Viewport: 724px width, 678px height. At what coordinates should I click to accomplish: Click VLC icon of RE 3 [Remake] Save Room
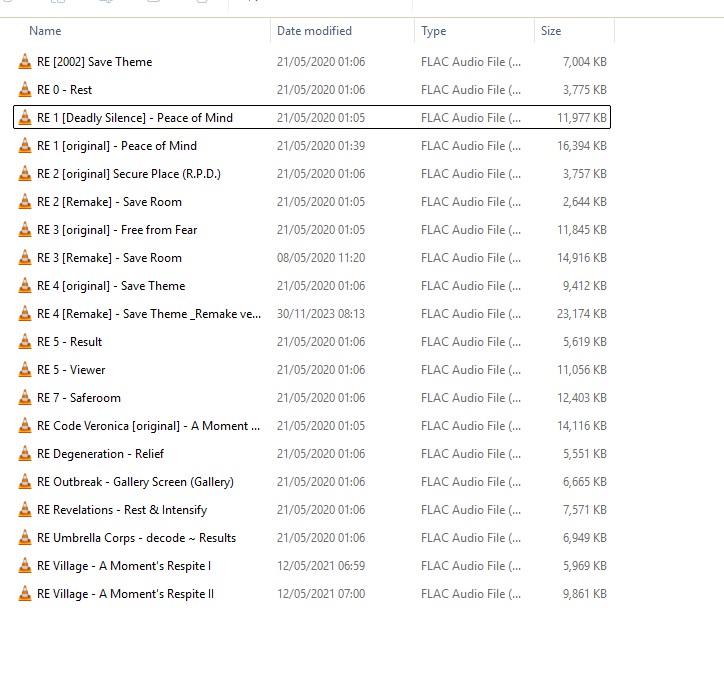(x=24, y=258)
